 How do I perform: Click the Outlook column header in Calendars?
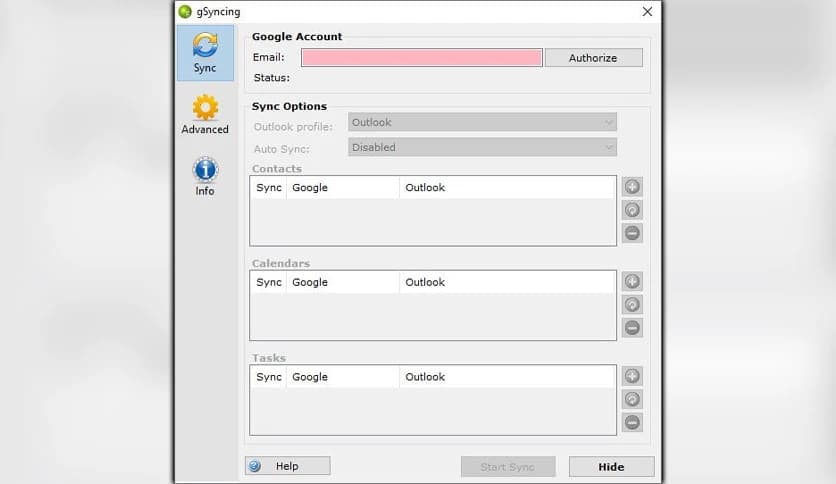point(507,283)
